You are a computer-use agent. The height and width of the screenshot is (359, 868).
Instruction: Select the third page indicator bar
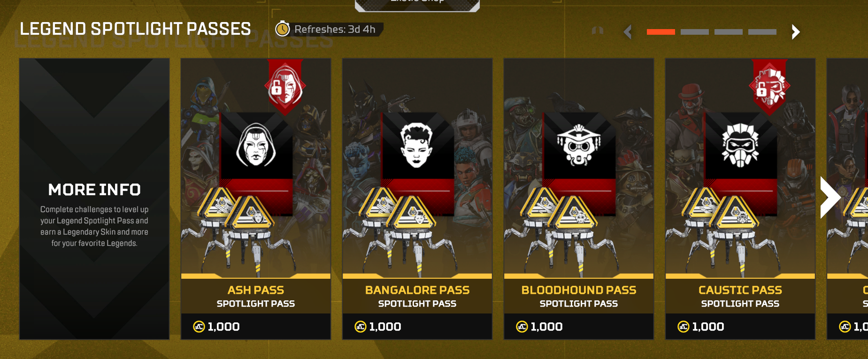pyautogui.click(x=728, y=32)
